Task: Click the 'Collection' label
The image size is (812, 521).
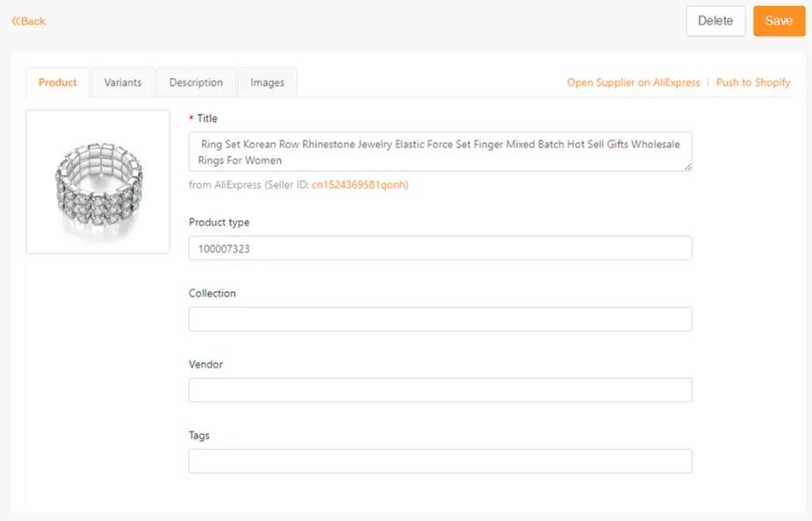Action: 212,293
